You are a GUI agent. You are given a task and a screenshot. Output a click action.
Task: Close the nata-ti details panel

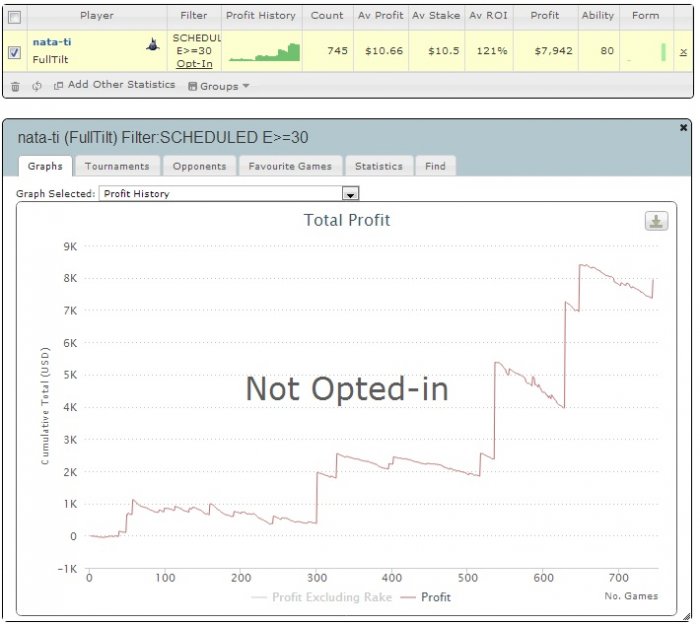683,128
